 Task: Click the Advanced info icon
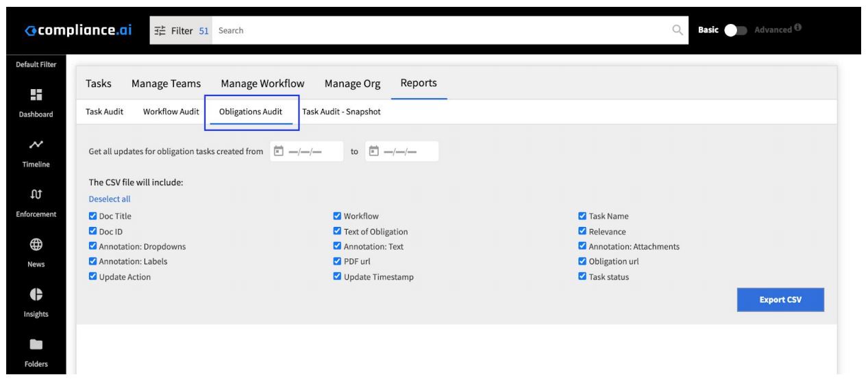coord(798,29)
